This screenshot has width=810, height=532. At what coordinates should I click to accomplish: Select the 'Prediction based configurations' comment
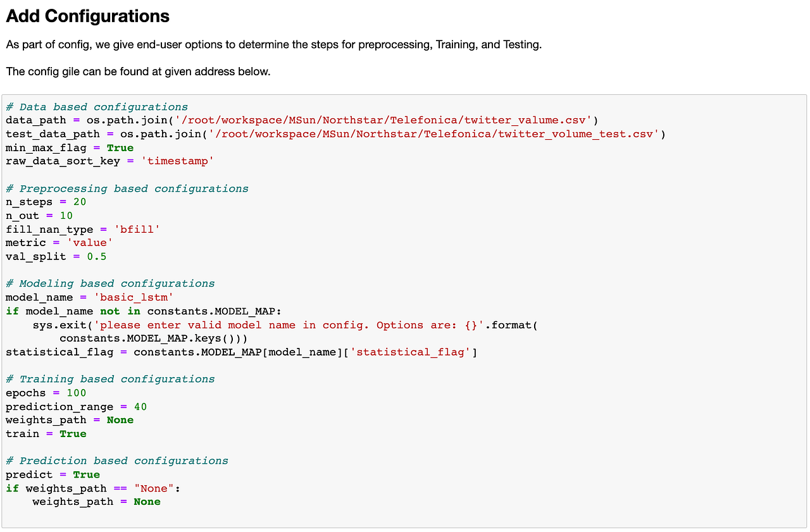point(116,460)
